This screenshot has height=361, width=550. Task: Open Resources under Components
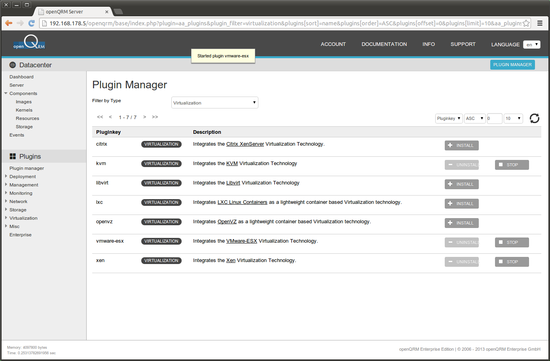click(27, 118)
